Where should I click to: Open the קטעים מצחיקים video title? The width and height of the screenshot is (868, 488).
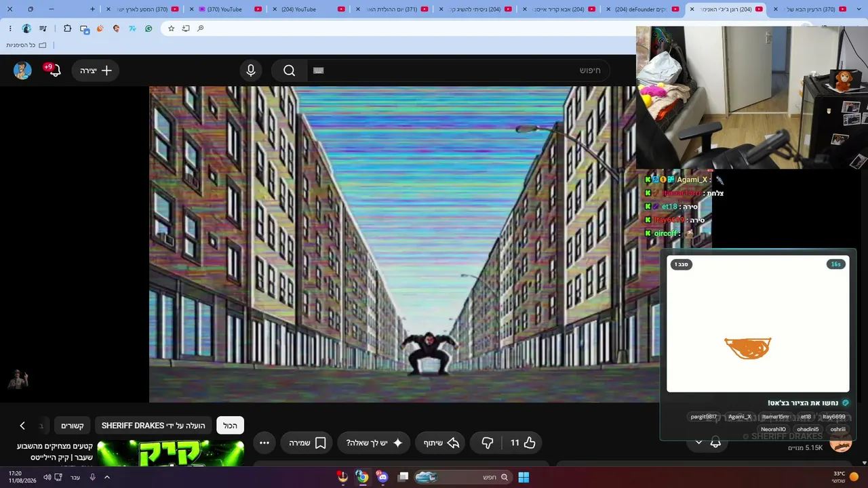pos(55,452)
